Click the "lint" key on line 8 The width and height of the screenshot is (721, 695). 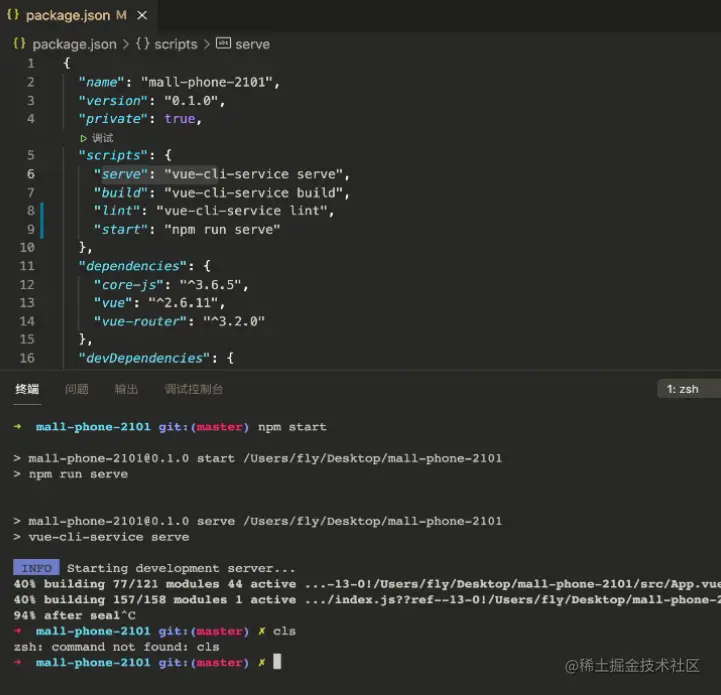coord(117,211)
